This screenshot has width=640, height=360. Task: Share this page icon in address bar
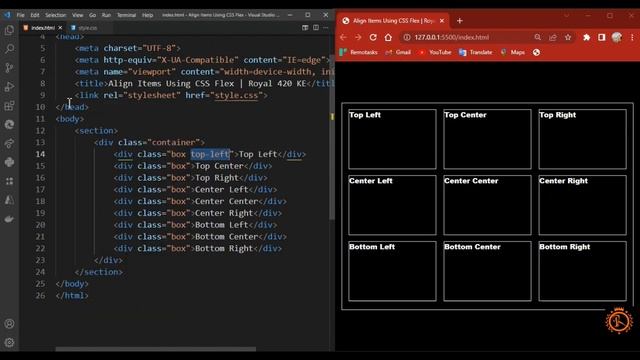[x=553, y=37]
